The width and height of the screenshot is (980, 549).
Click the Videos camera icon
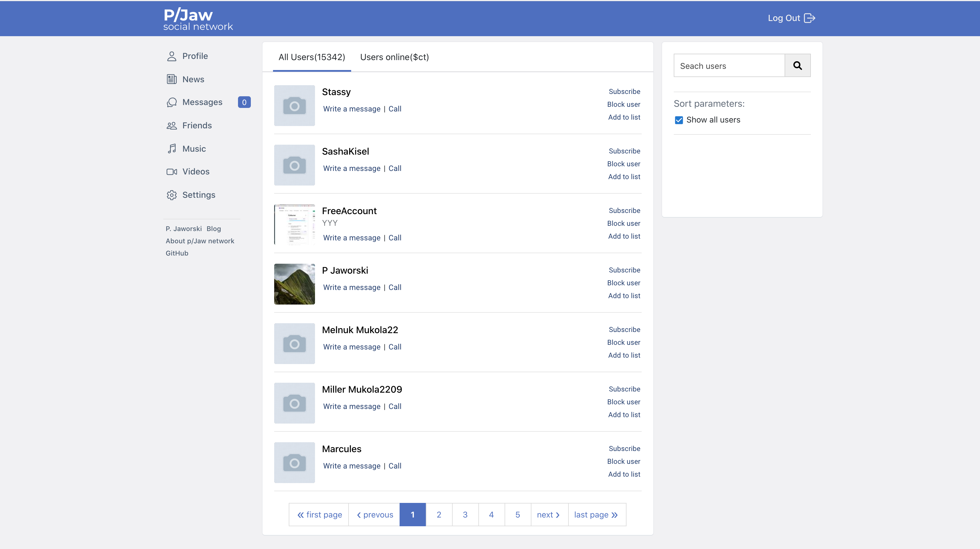171,172
